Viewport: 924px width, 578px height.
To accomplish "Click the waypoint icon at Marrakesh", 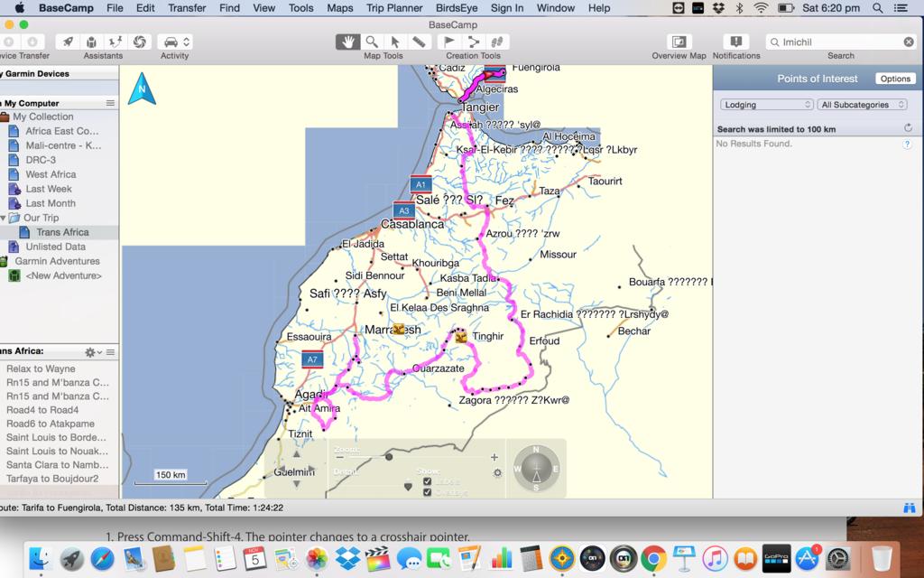I will pyautogui.click(x=399, y=329).
